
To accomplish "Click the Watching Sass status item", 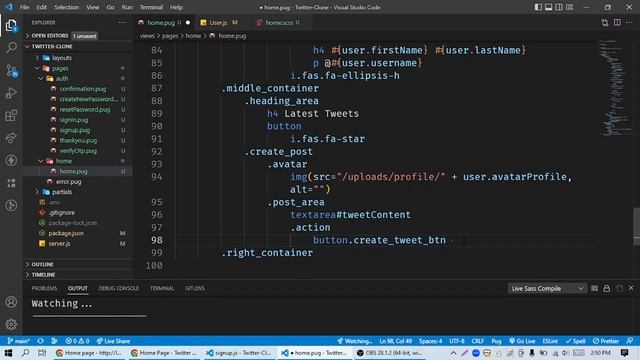I will [x=355, y=341].
